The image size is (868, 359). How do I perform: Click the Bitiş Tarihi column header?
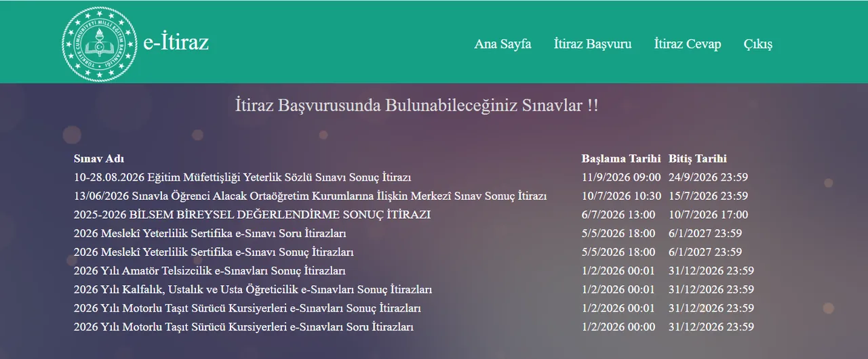(698, 159)
